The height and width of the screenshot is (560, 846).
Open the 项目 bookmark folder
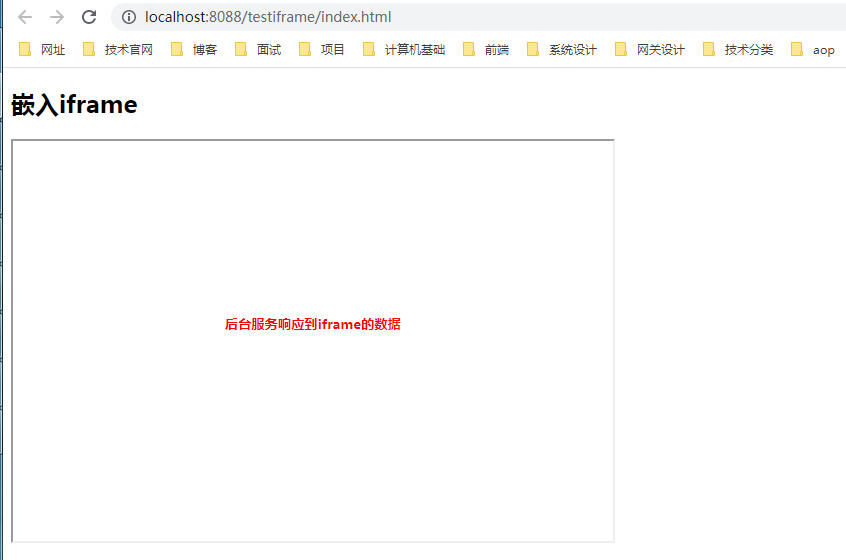322,50
